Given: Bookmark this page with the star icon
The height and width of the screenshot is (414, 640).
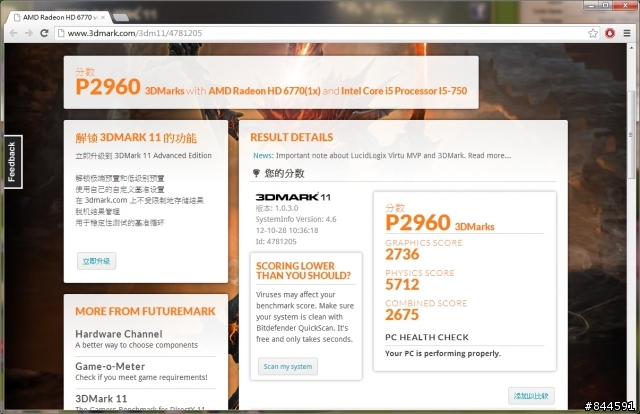Looking at the screenshot, I should (x=593, y=33).
